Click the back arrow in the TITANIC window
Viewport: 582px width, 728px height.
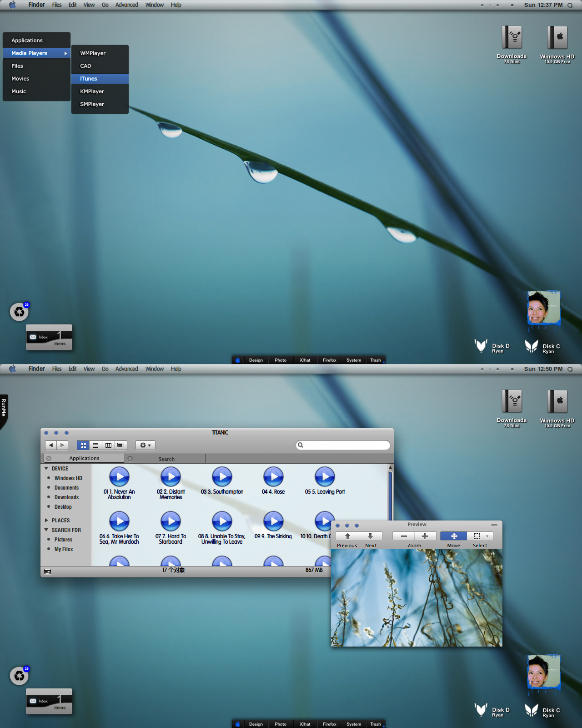pyautogui.click(x=51, y=445)
